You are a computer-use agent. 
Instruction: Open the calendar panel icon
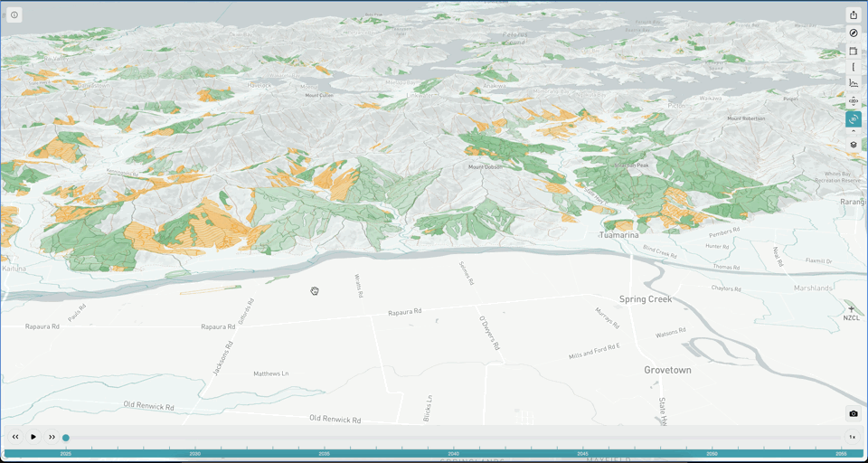(854, 51)
